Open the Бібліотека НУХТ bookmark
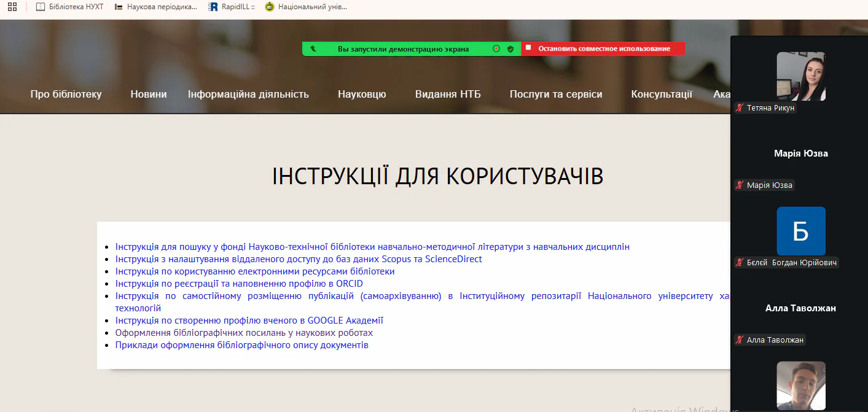The image size is (868, 412). click(x=70, y=7)
